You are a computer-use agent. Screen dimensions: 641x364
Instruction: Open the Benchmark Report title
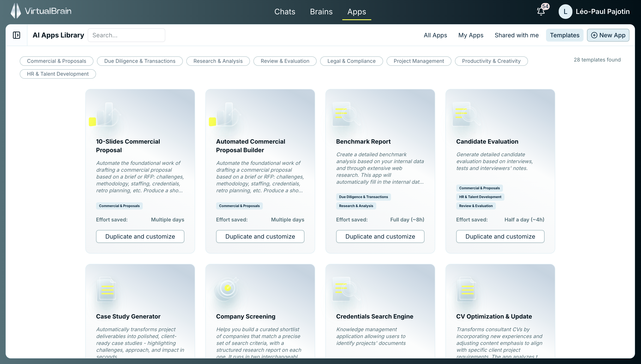(363, 141)
